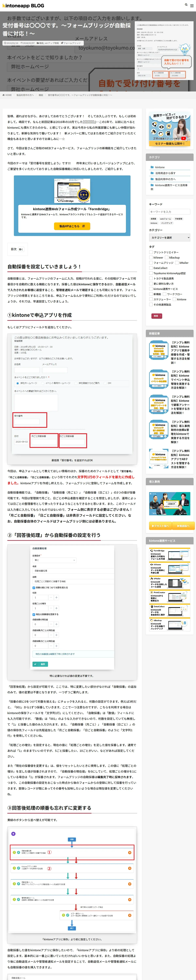Click the kViewer service banner in sidebar
Viewport: 196px width, 980px height.
pyautogui.click(x=169, y=569)
